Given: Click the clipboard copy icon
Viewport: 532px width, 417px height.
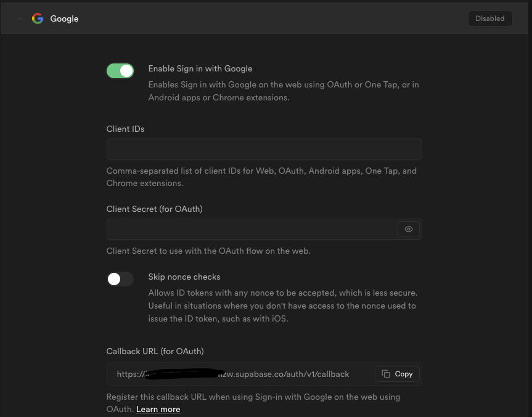Looking at the screenshot, I should 386,374.
